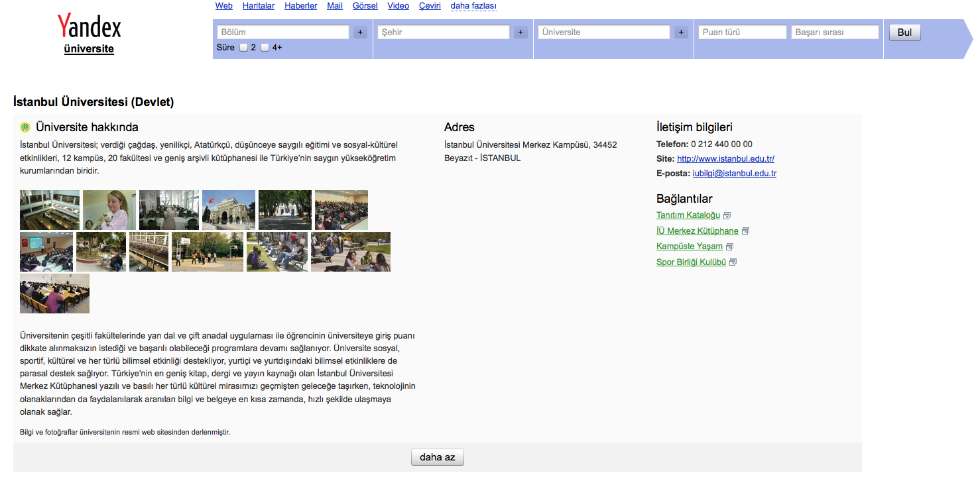This screenshot has width=980, height=481.
Task: Focus the Puan türü field
Action: point(743,32)
